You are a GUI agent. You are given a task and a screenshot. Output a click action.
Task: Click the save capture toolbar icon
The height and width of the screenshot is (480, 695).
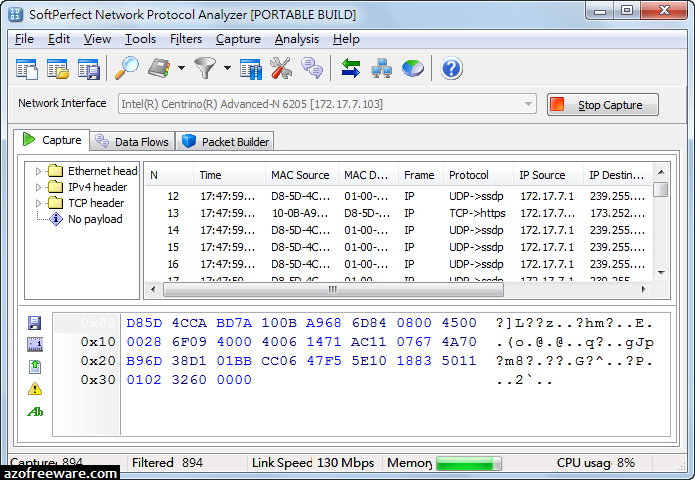(x=89, y=69)
